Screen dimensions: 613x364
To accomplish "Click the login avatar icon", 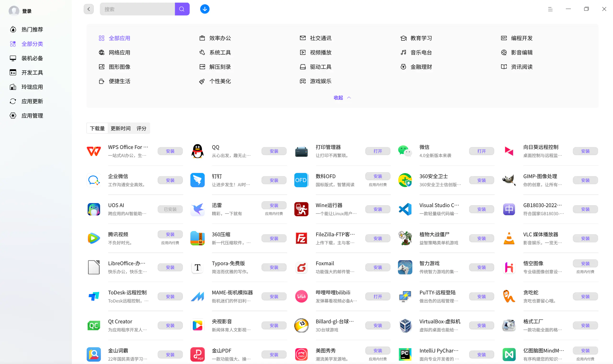I will pyautogui.click(x=14, y=11).
